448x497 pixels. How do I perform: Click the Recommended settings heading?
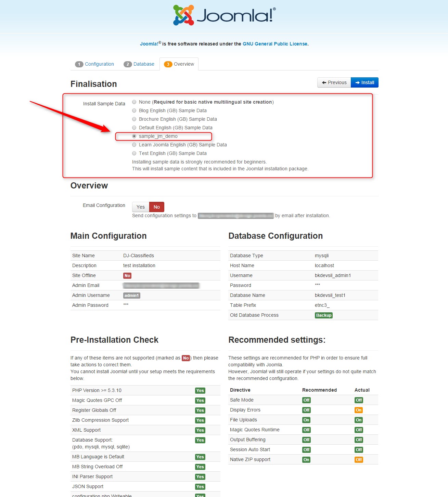[277, 340]
